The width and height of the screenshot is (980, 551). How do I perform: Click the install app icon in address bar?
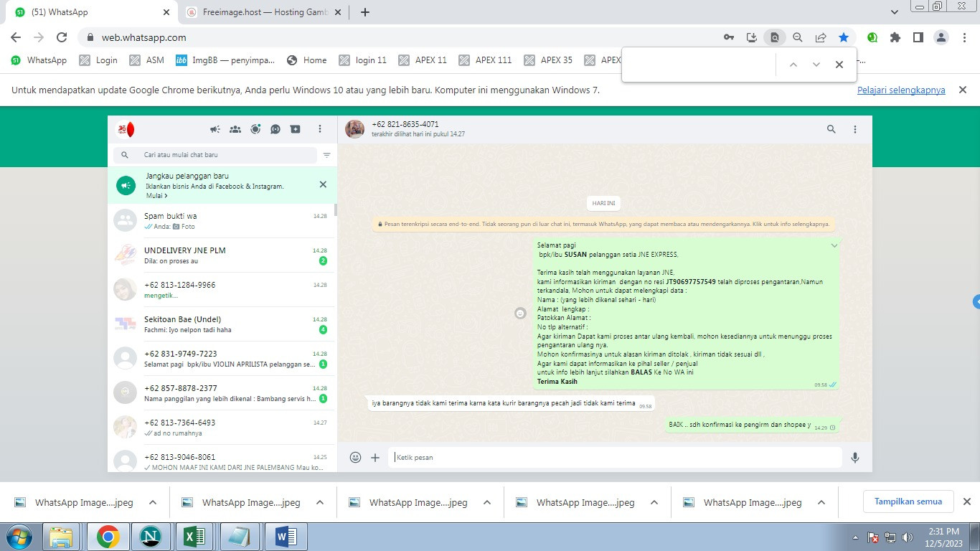tap(751, 37)
